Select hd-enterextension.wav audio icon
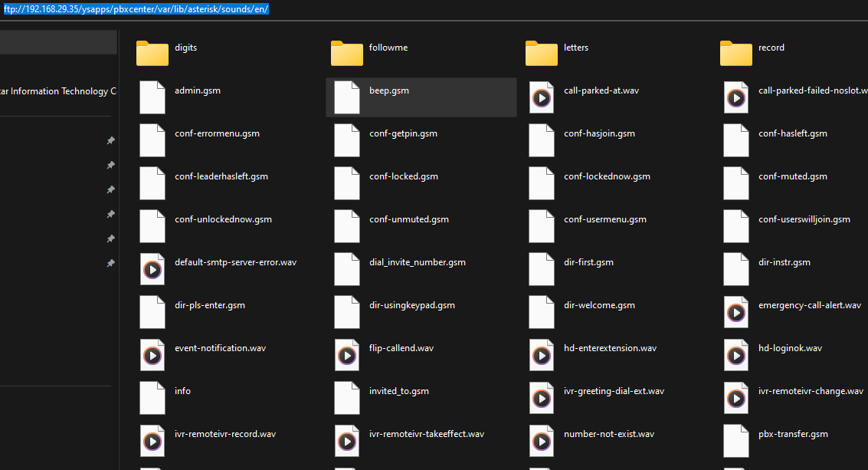This screenshot has width=868, height=470. point(542,355)
